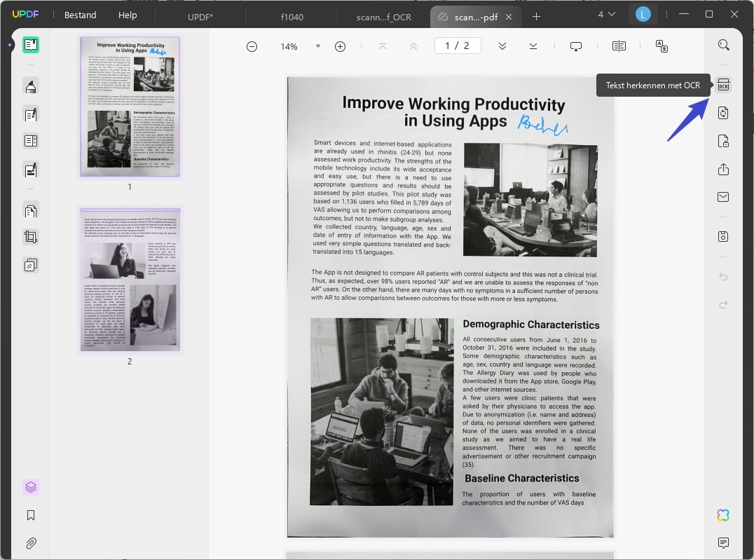The height and width of the screenshot is (560, 754).
Task: Click the Share file icon
Action: click(x=723, y=169)
